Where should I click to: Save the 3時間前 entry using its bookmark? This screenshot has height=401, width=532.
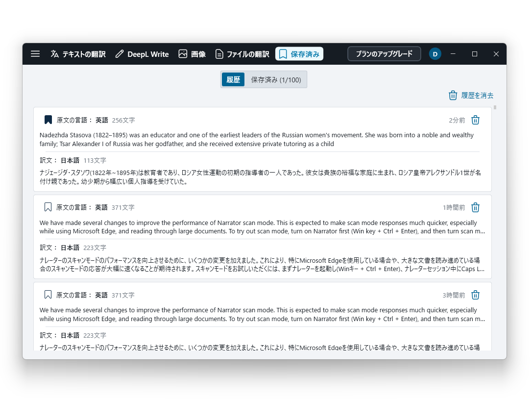point(48,294)
